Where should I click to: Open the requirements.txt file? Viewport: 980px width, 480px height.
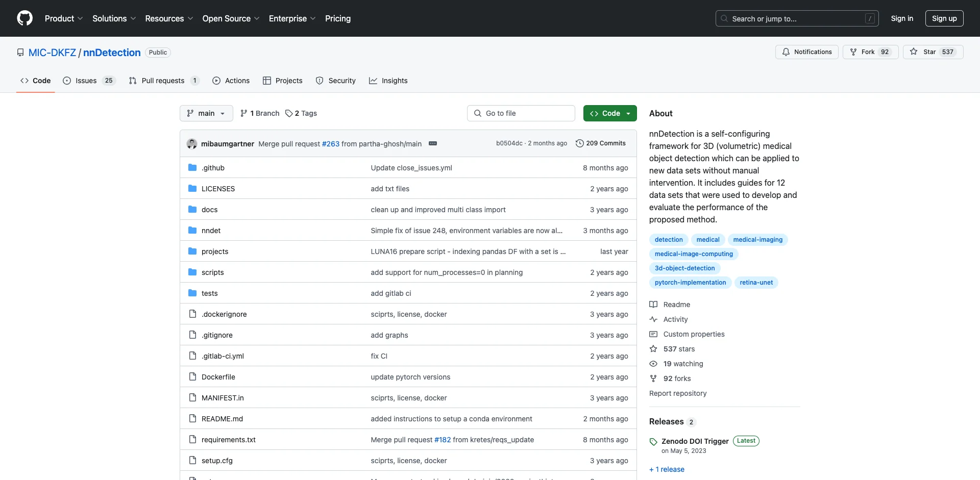(229, 440)
